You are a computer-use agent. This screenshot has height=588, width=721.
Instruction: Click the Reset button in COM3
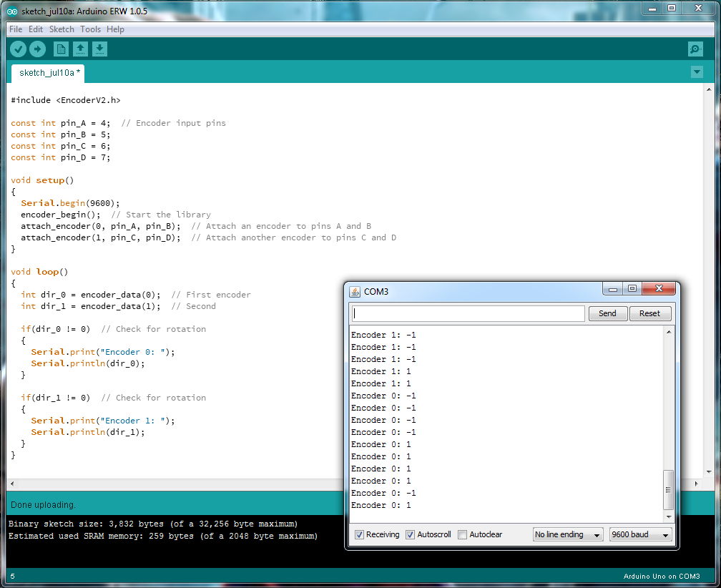click(649, 313)
